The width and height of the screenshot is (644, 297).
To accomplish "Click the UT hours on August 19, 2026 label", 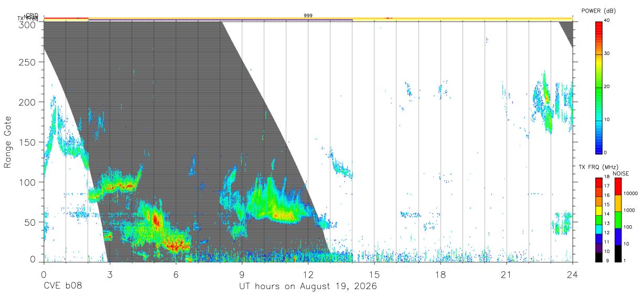I will [x=308, y=287].
